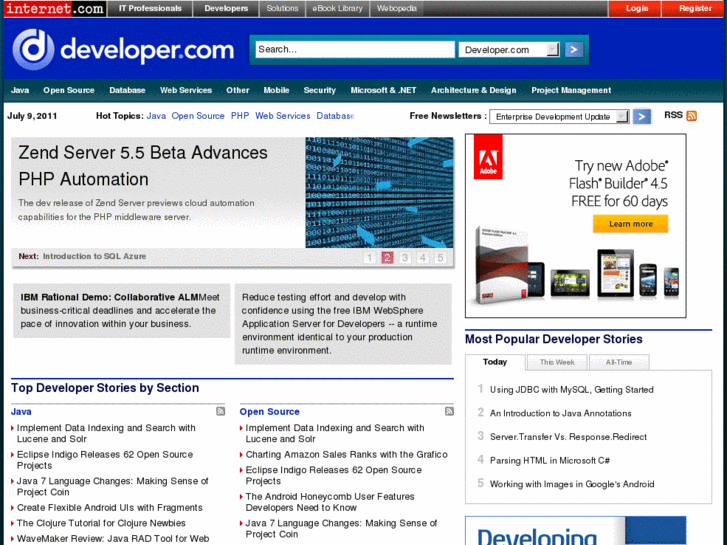Click the developer.com logo icon
This screenshot has width=727, height=545.
click(33, 49)
